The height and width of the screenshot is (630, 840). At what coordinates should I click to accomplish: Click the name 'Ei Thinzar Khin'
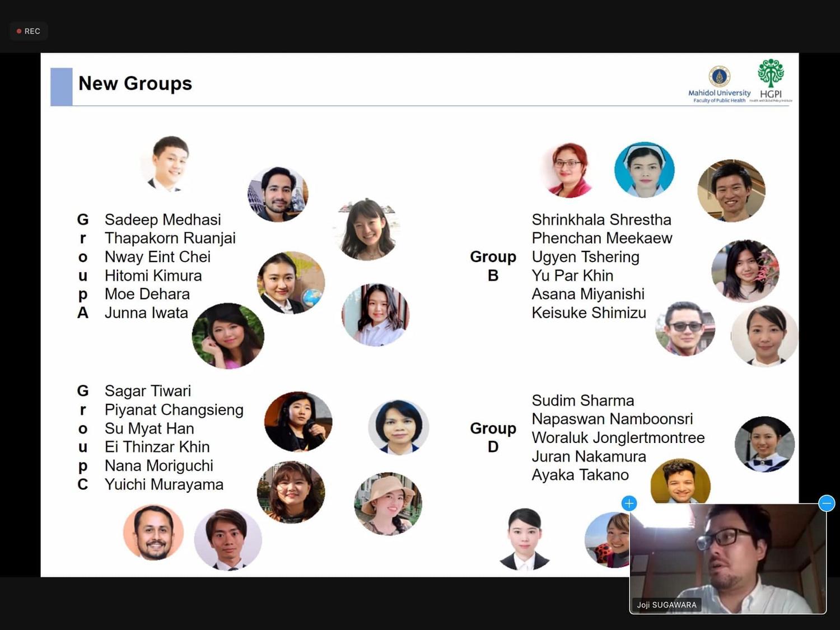(x=157, y=447)
